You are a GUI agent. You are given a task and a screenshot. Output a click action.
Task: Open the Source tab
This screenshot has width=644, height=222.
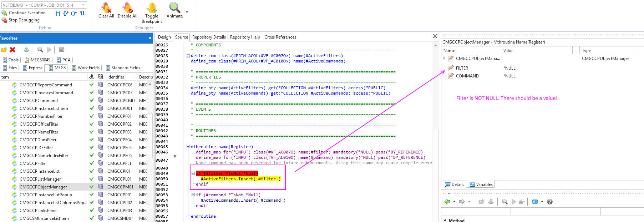(182, 37)
